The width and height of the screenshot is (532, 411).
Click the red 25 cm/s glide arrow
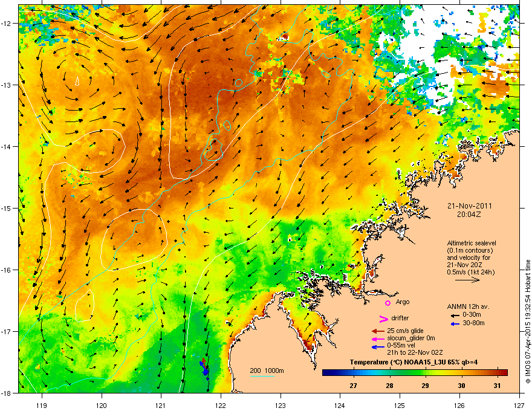pyautogui.click(x=378, y=331)
